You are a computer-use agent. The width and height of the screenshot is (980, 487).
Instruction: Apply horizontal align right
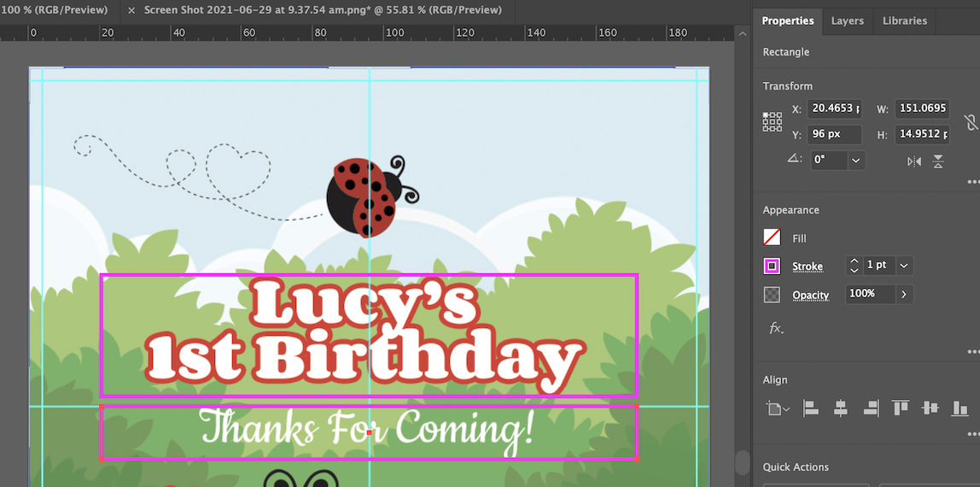pyautogui.click(x=871, y=409)
